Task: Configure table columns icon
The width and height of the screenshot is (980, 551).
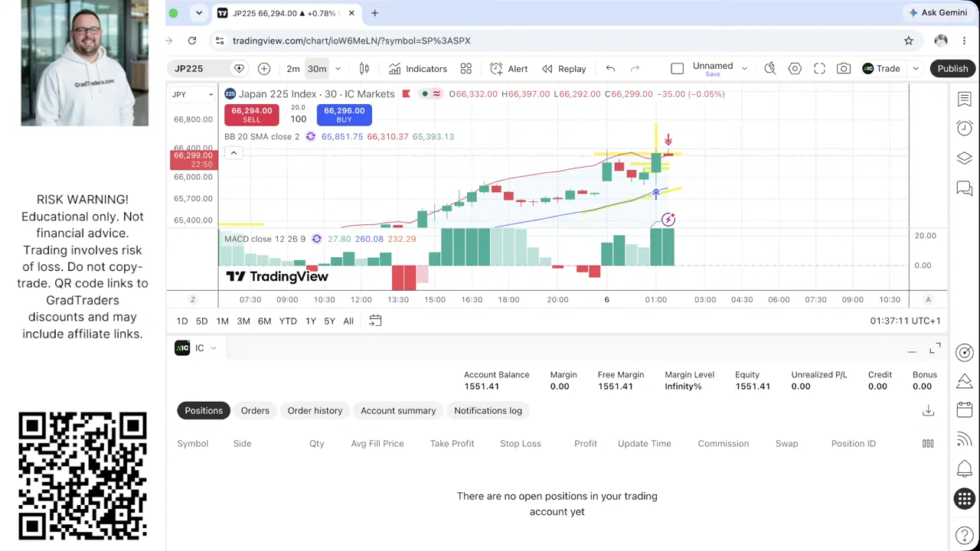Action: [928, 443]
